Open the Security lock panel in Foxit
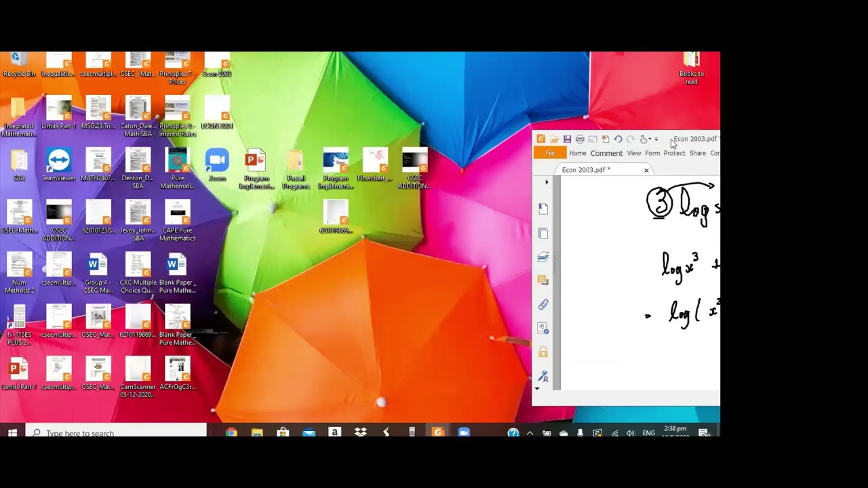The height and width of the screenshot is (488, 868). [543, 352]
